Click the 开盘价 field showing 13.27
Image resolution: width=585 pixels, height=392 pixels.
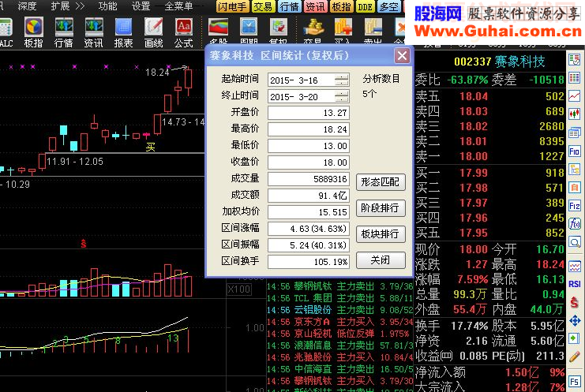click(309, 113)
